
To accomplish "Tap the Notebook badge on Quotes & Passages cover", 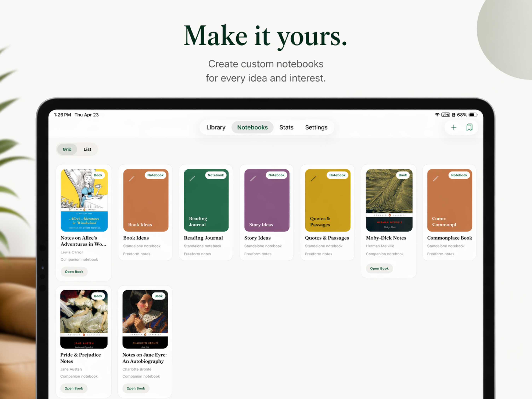I will click(x=337, y=175).
